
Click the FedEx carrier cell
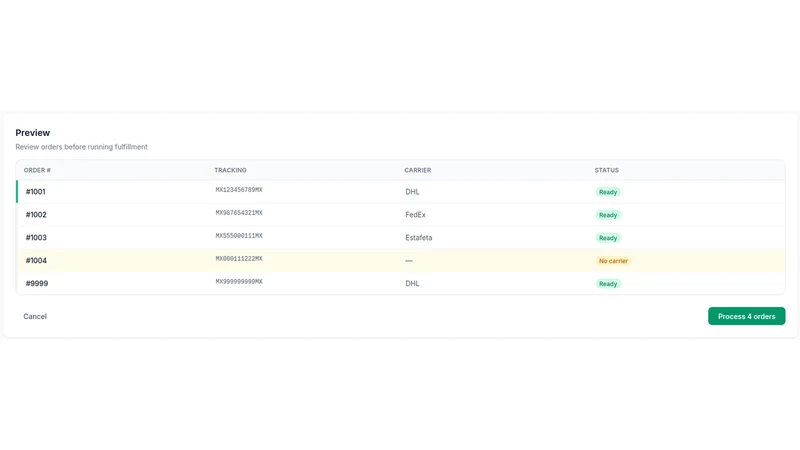pos(415,215)
